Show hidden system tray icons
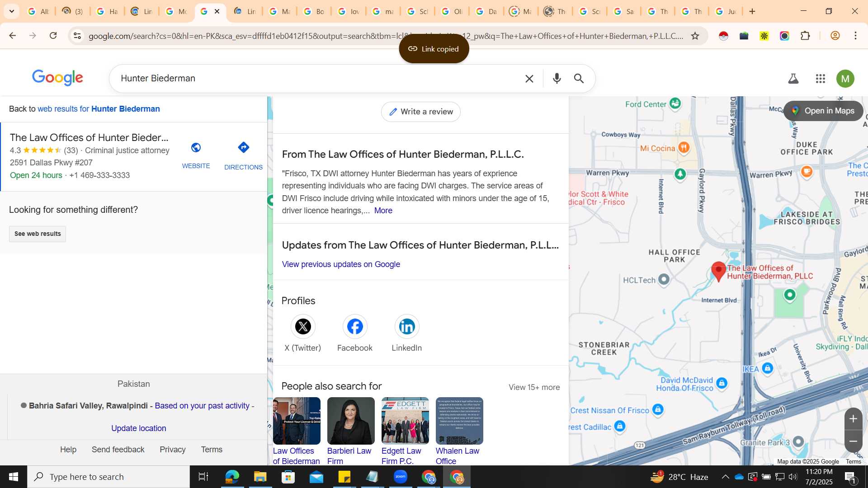 click(725, 477)
